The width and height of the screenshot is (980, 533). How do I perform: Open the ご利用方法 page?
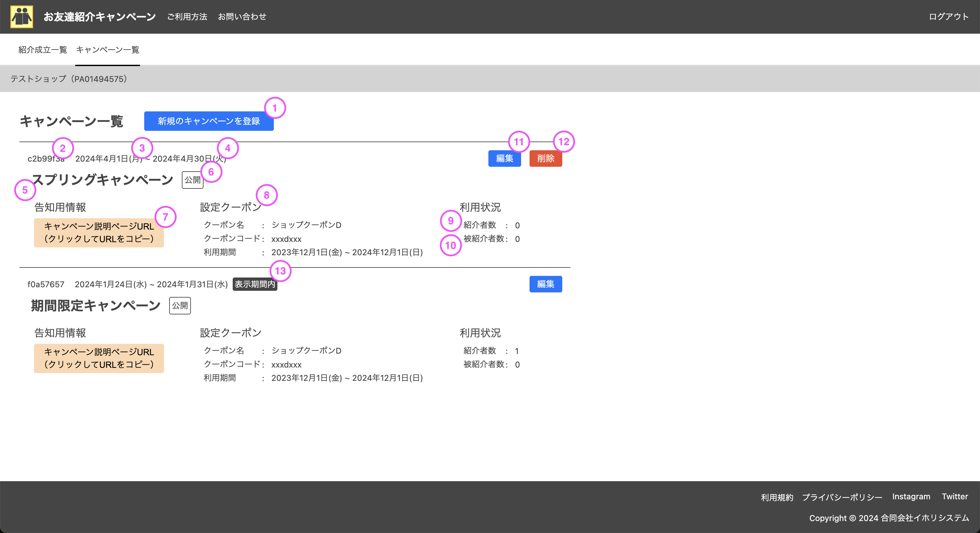[x=187, y=16]
